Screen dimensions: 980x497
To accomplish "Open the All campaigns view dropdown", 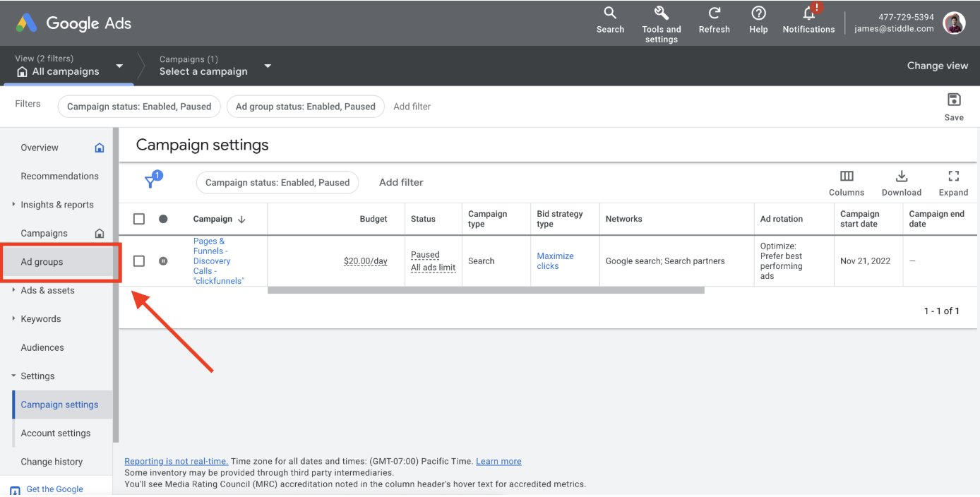I will [x=119, y=66].
